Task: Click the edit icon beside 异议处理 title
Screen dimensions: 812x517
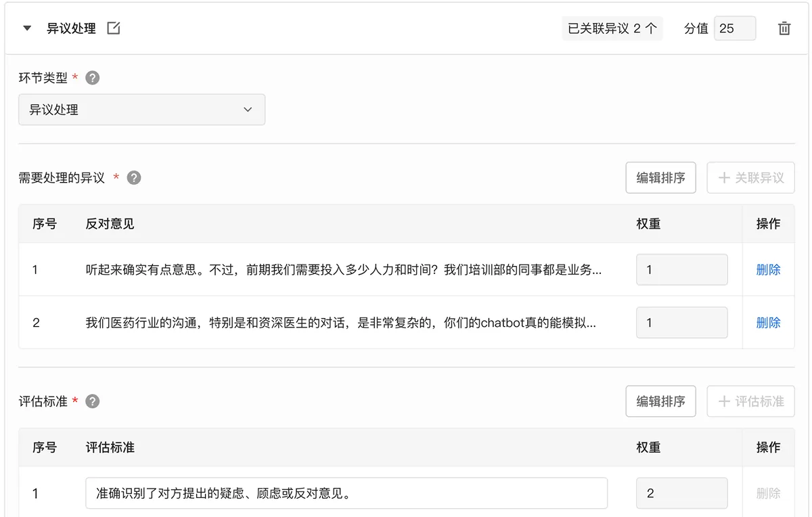Action: (x=114, y=28)
